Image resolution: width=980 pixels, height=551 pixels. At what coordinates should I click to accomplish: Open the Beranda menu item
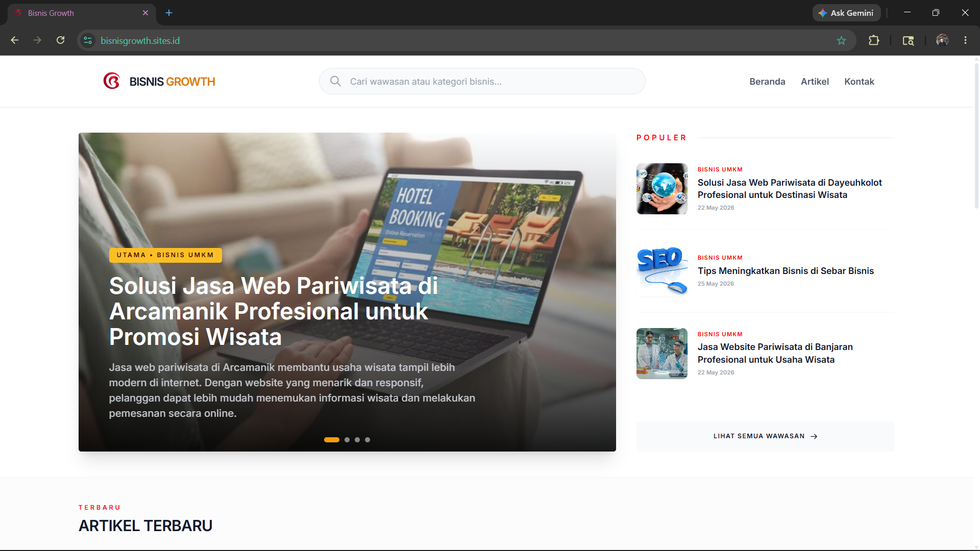(767, 82)
